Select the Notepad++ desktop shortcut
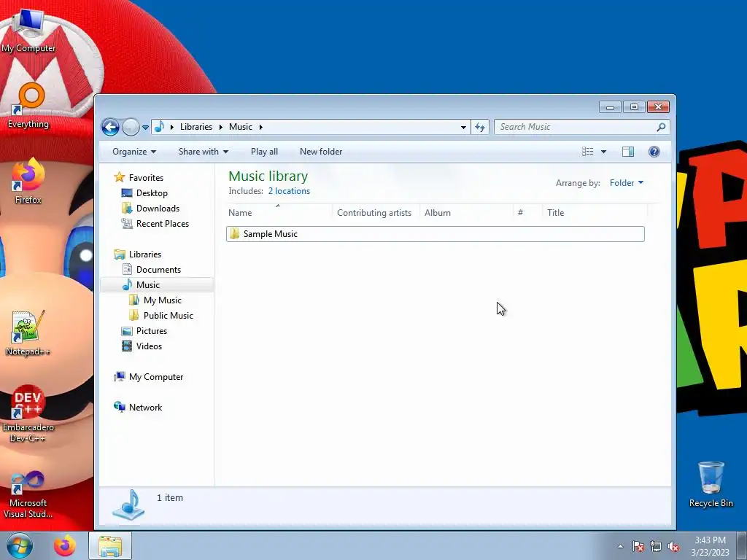Viewport: 747px width, 560px height. coord(28,333)
